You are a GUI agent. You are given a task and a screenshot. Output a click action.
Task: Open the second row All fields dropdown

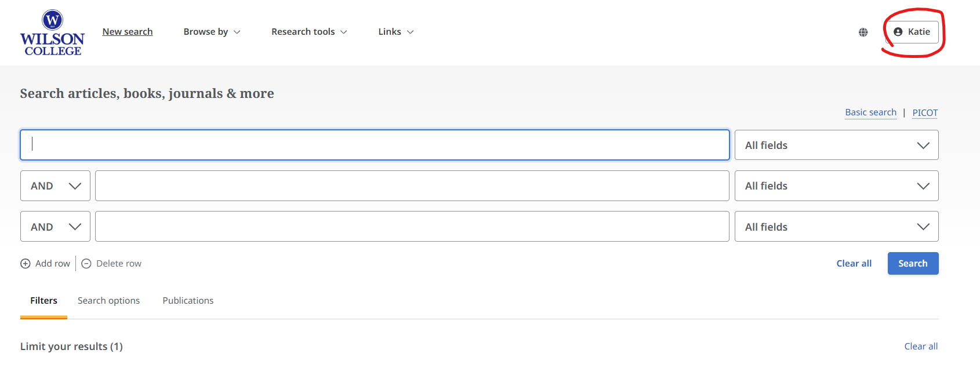pos(836,185)
